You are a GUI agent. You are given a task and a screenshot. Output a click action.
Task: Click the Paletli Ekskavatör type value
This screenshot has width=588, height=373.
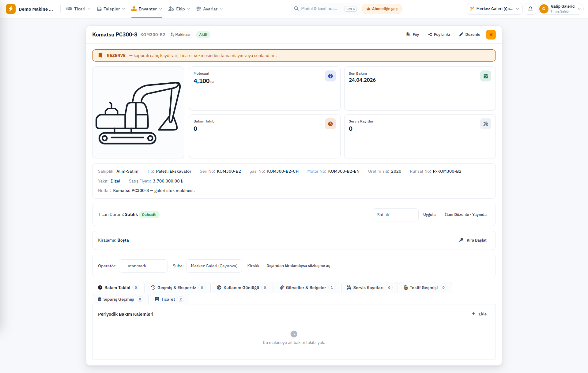(174, 171)
